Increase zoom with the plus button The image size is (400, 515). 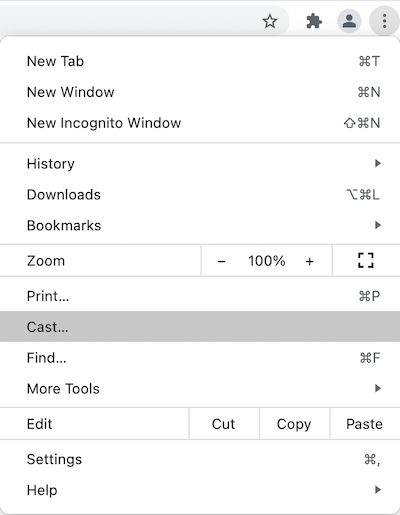(310, 261)
